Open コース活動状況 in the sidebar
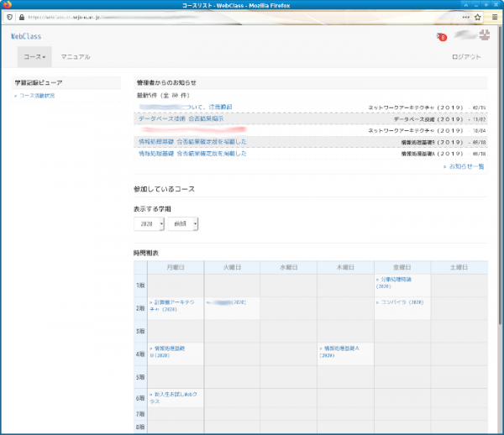 37,96
